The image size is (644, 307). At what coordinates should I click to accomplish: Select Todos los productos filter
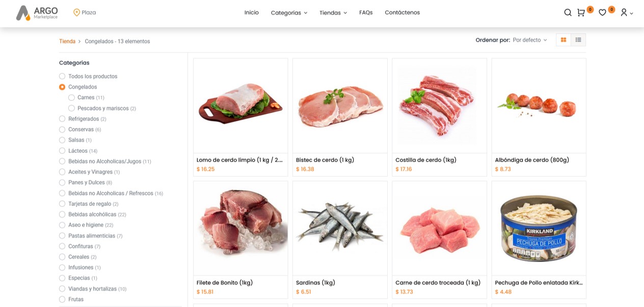(x=62, y=76)
